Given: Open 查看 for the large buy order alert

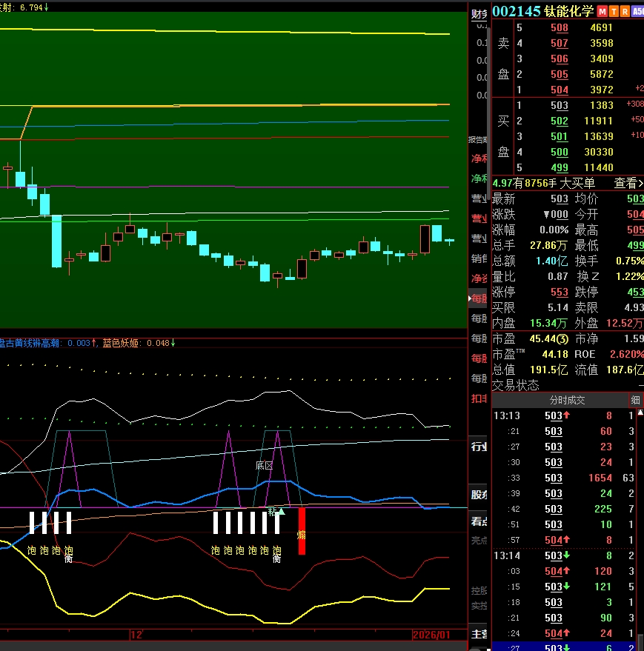Looking at the screenshot, I should [628, 183].
